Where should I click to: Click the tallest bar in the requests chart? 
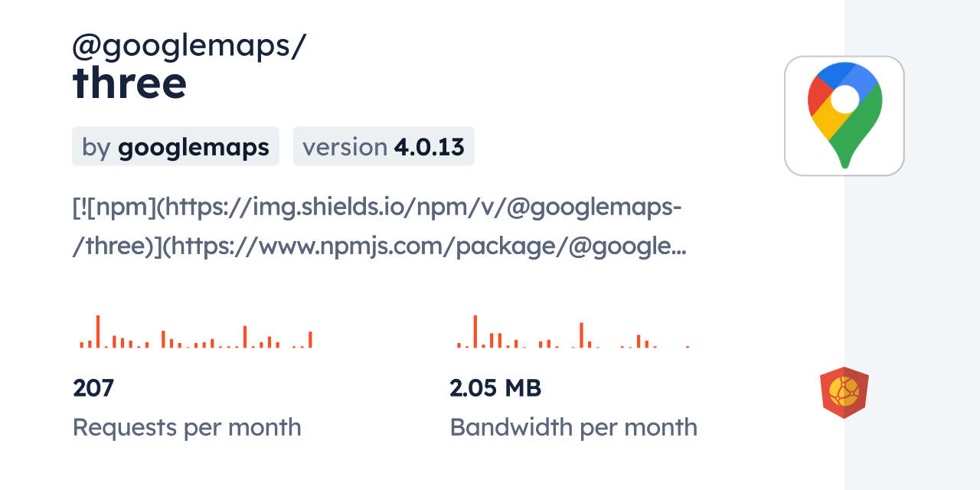(x=98, y=332)
